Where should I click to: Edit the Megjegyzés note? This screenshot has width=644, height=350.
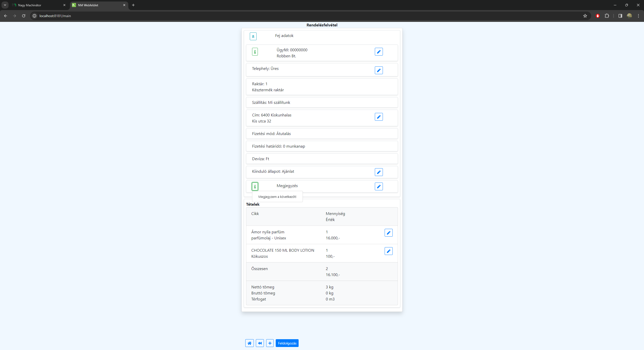click(379, 187)
